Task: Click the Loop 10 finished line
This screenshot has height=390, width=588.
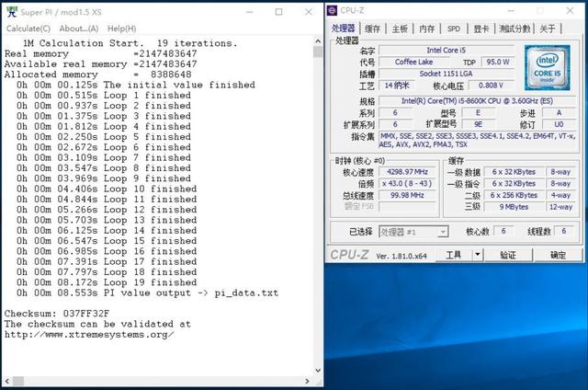Action: [x=107, y=189]
